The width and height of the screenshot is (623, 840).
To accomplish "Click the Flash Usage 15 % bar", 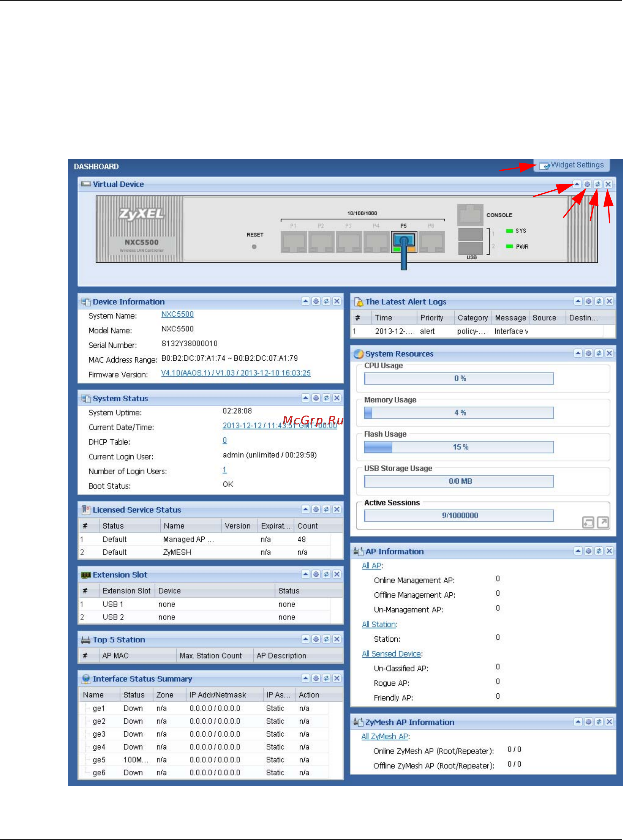I will pyautogui.click(x=459, y=447).
